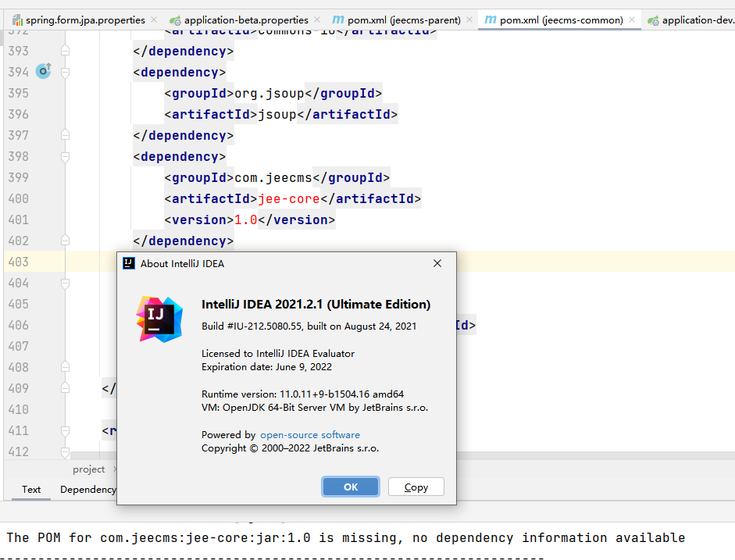Toggle the fold marker on line 404
Screen dimensions: 735x560
65,283
